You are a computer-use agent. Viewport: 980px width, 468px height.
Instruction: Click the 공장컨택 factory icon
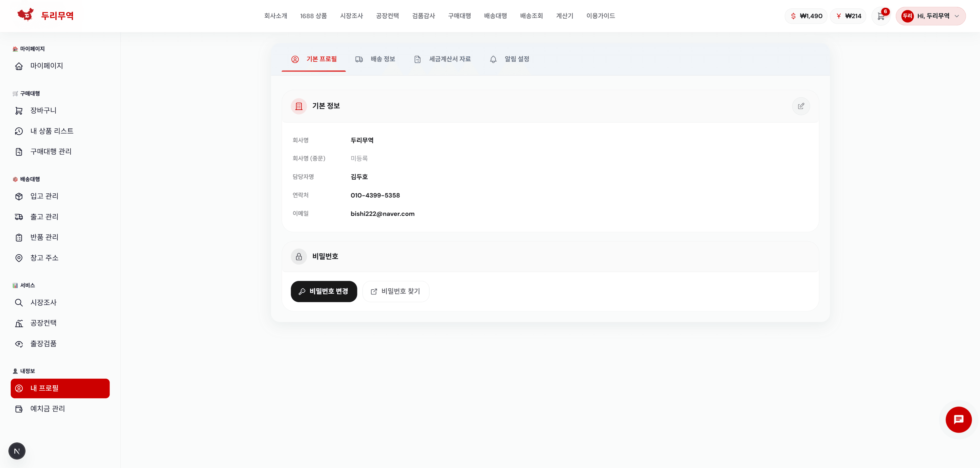tap(19, 323)
